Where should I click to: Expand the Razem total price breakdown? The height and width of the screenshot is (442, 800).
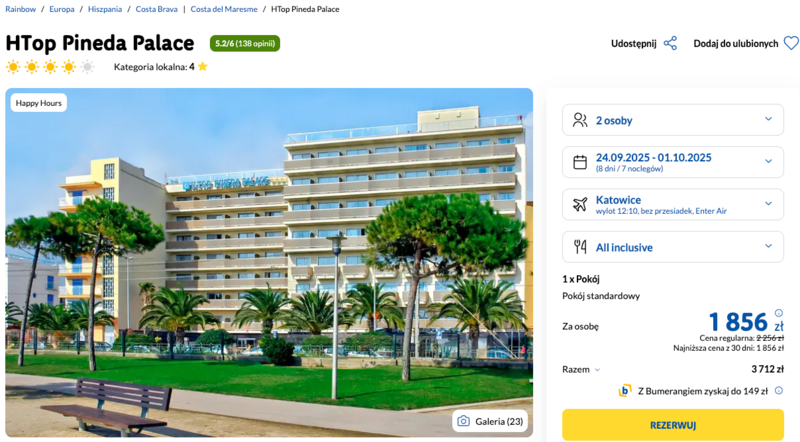[x=581, y=370]
